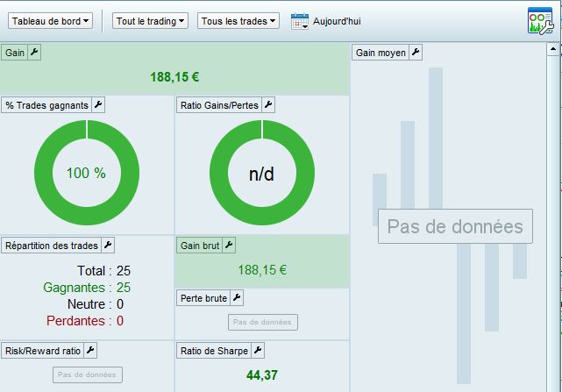
Task: Click the wrench next to Gain moyen
Action: tap(416, 53)
